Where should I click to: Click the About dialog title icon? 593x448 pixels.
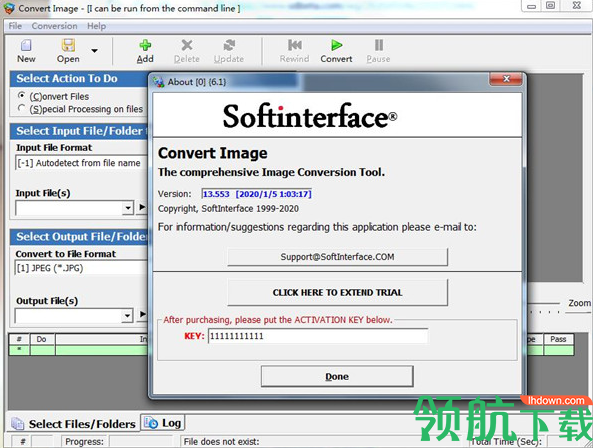(x=159, y=82)
